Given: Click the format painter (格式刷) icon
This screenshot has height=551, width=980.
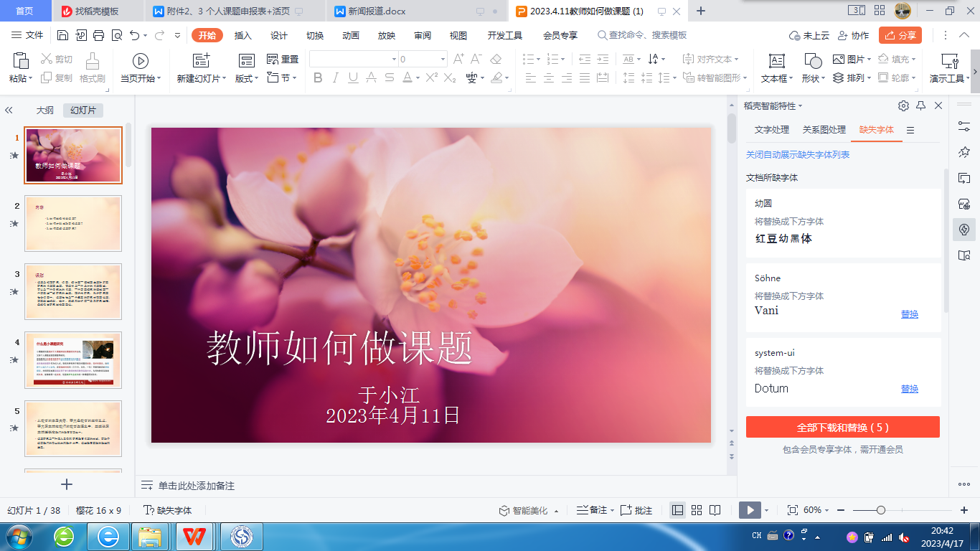Looking at the screenshot, I should (92, 61).
